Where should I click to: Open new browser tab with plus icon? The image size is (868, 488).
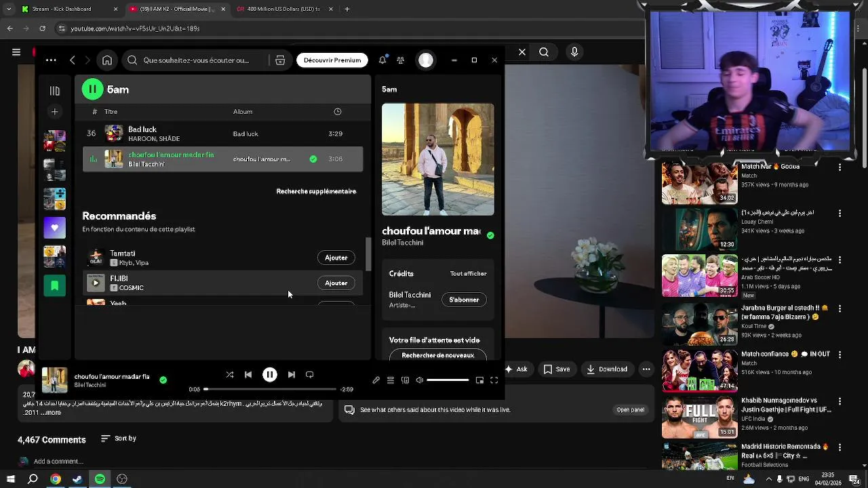click(347, 9)
